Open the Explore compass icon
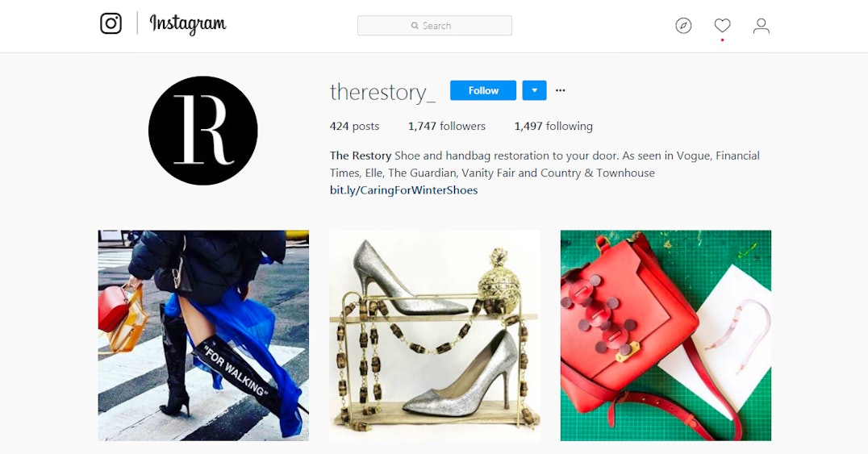868x454 pixels. click(x=683, y=26)
